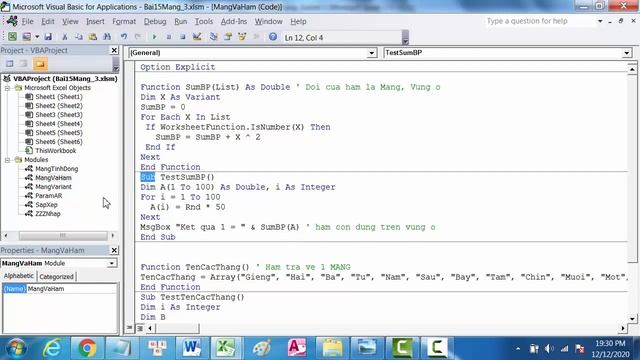Select the ParamAR module
Image resolution: width=640 pixels, height=360 pixels.
tap(49, 196)
